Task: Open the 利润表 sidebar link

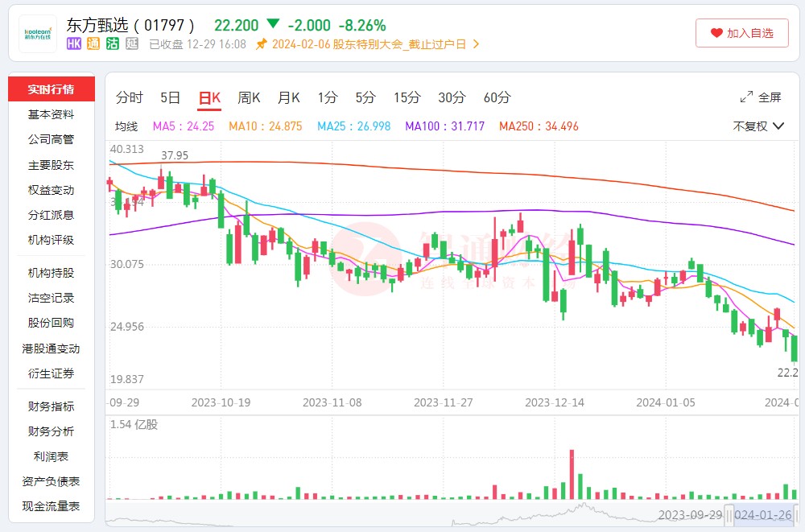Action: click(51, 456)
